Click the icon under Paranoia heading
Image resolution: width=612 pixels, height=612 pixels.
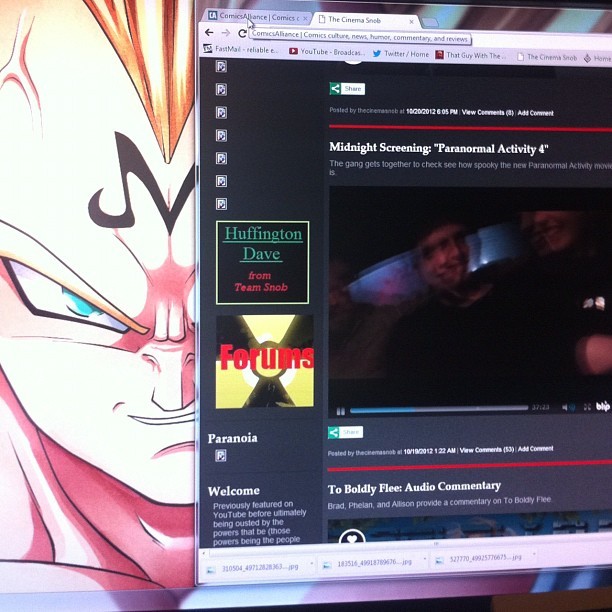pos(221,455)
